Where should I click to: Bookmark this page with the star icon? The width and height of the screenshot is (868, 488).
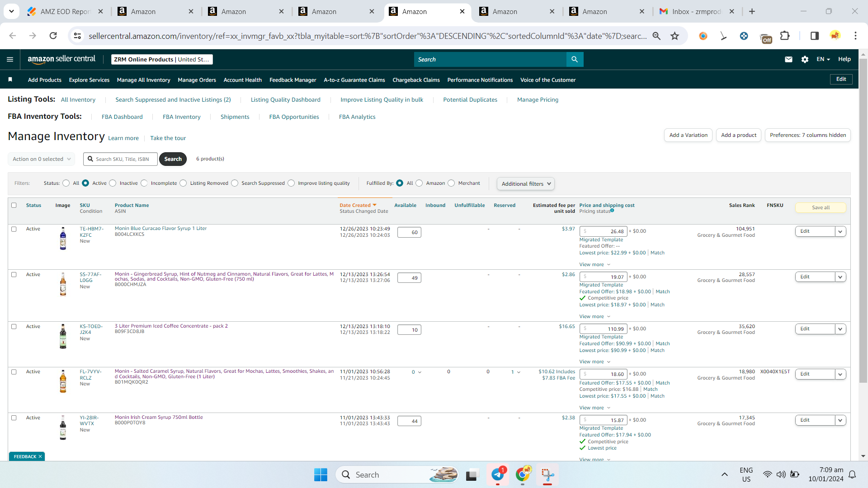(675, 36)
